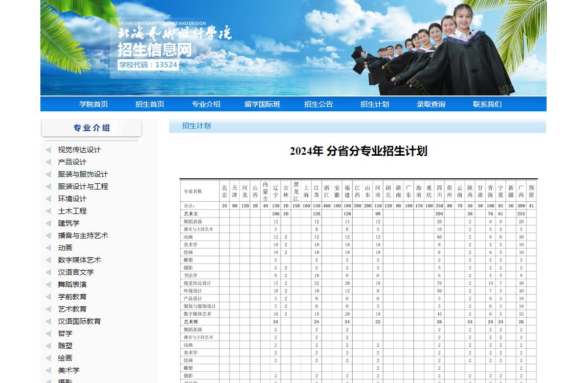Open the 产品设计 major link

click(x=73, y=162)
